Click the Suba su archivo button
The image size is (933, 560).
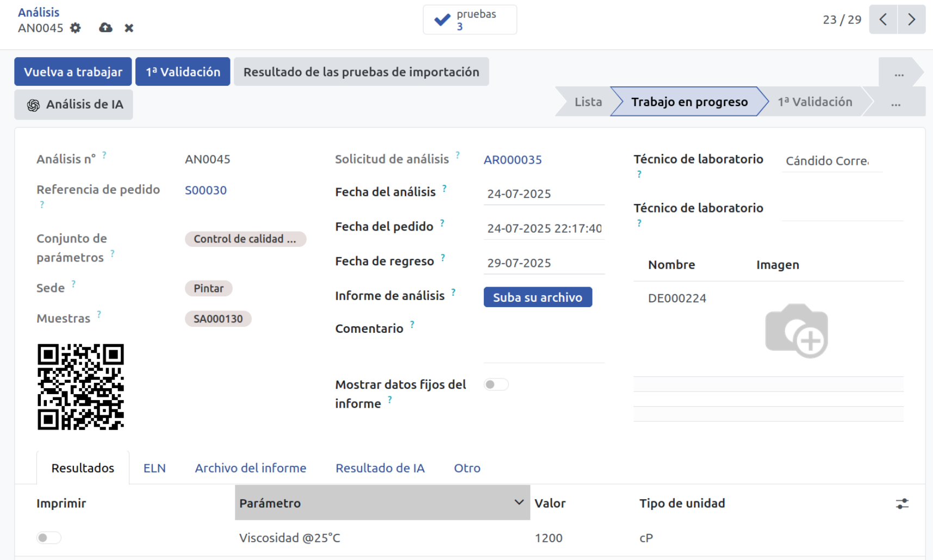pos(538,297)
